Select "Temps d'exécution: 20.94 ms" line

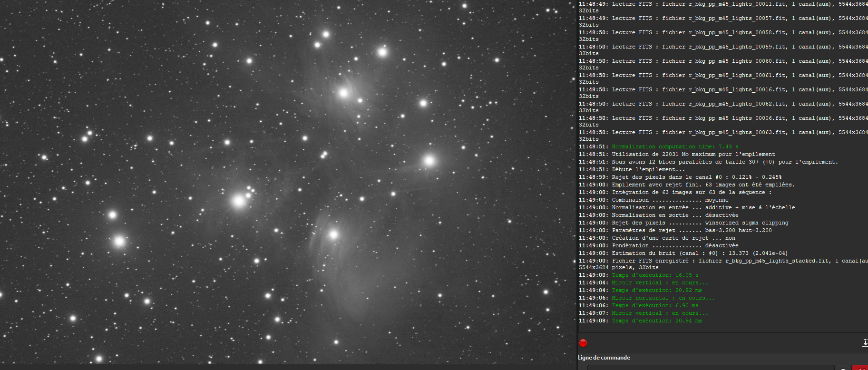pyautogui.click(x=640, y=321)
